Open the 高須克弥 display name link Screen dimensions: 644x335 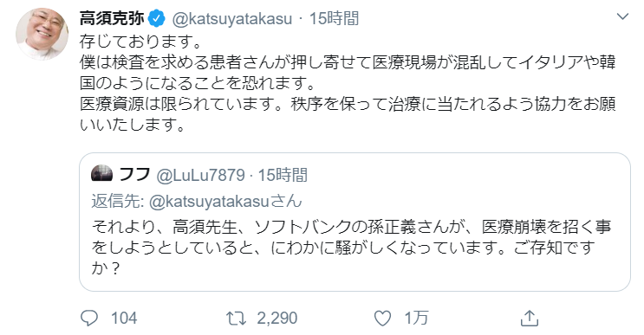point(112,18)
